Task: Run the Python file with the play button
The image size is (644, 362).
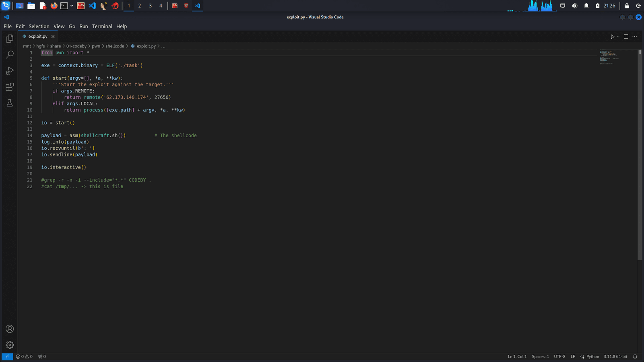Action: [x=612, y=37]
